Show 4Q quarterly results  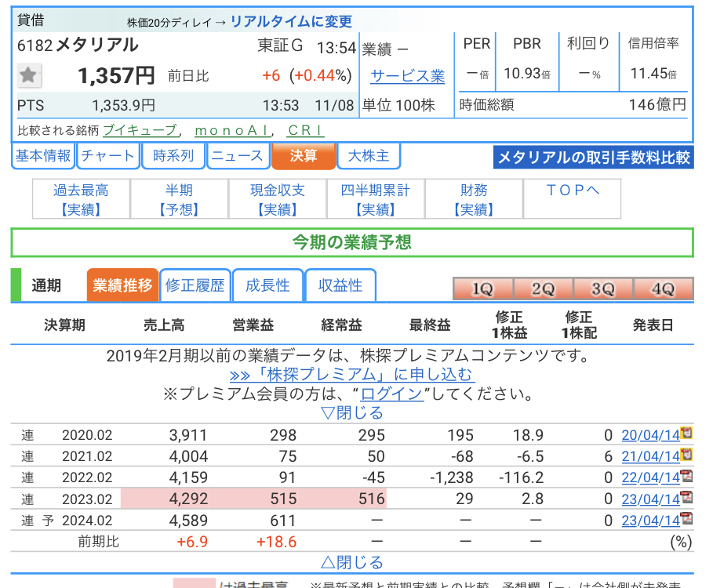tap(664, 289)
